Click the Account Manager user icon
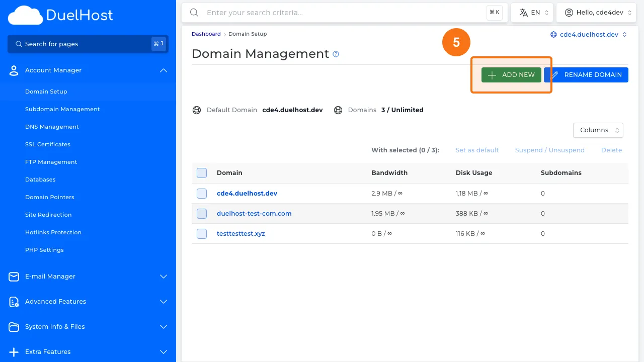 14,70
